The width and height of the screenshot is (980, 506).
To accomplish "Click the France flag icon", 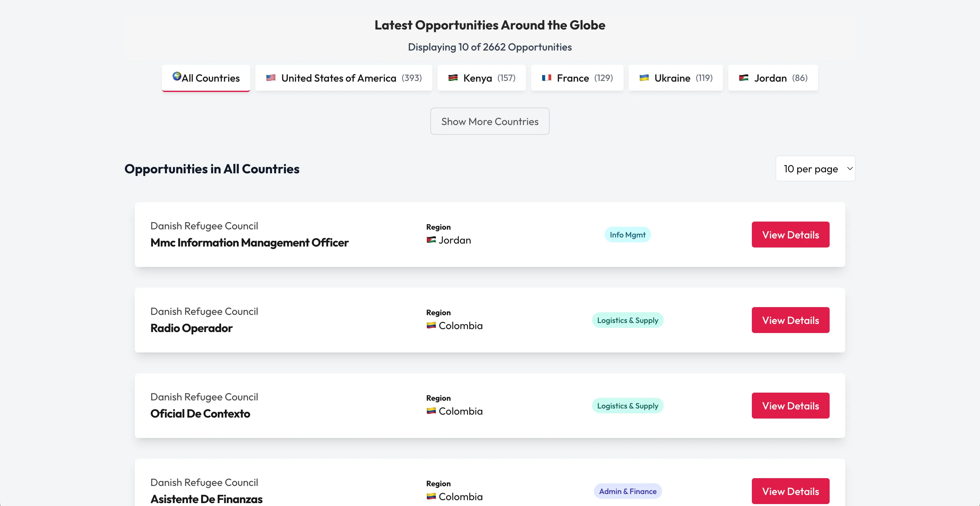I will (546, 78).
